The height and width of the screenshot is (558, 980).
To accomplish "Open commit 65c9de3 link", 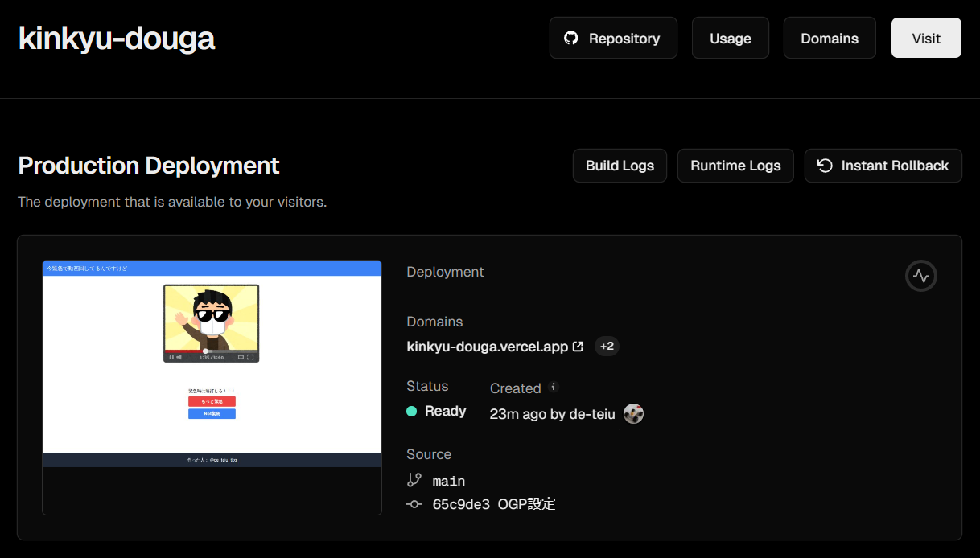I will coord(461,504).
